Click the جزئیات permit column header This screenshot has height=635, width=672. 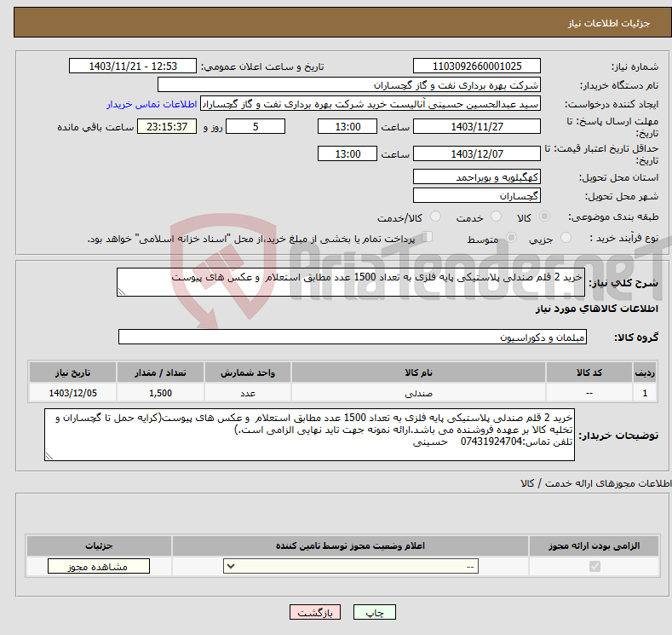pos(99,546)
